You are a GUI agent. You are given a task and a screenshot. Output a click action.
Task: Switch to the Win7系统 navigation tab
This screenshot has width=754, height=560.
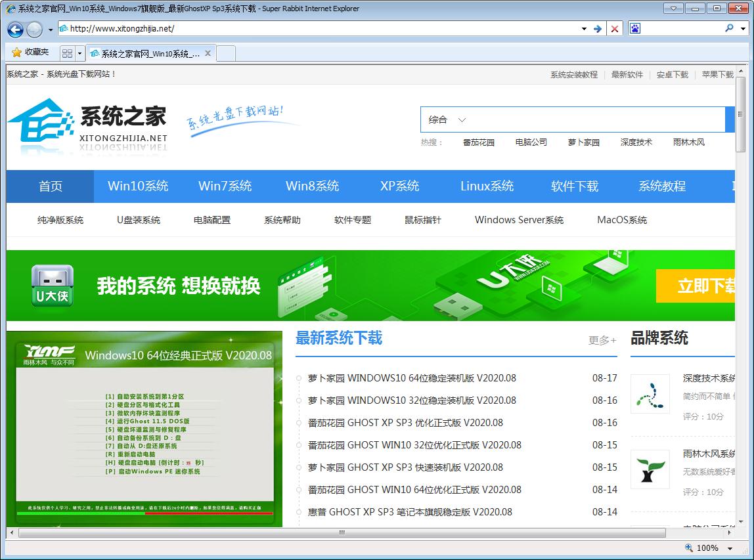[225, 186]
